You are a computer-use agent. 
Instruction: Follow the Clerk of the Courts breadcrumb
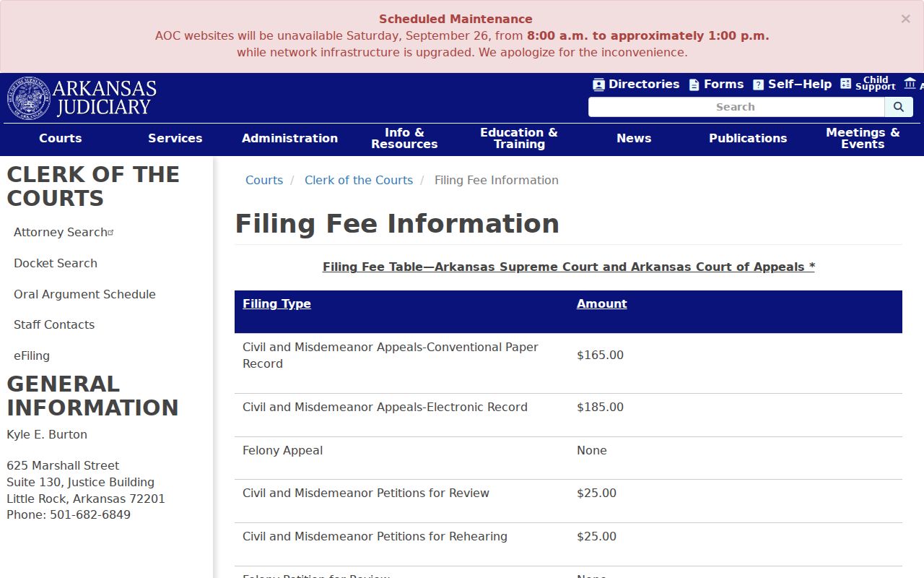click(x=359, y=181)
